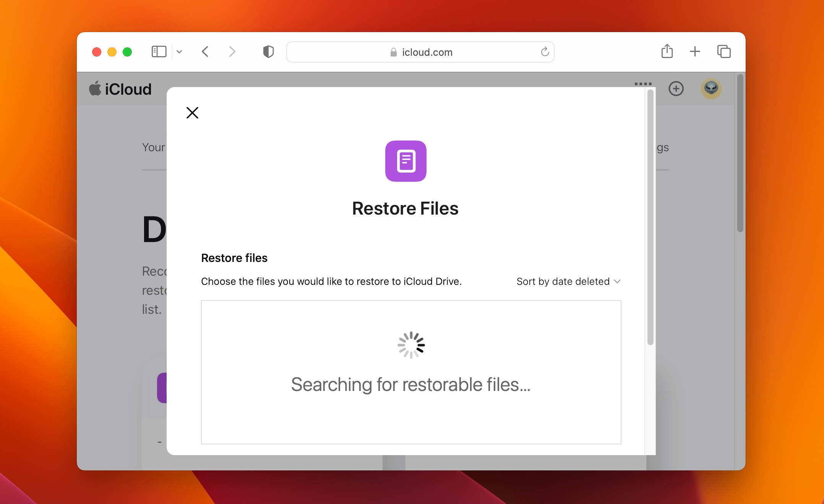Show the tab overview
The height and width of the screenshot is (504, 824).
pyautogui.click(x=724, y=51)
